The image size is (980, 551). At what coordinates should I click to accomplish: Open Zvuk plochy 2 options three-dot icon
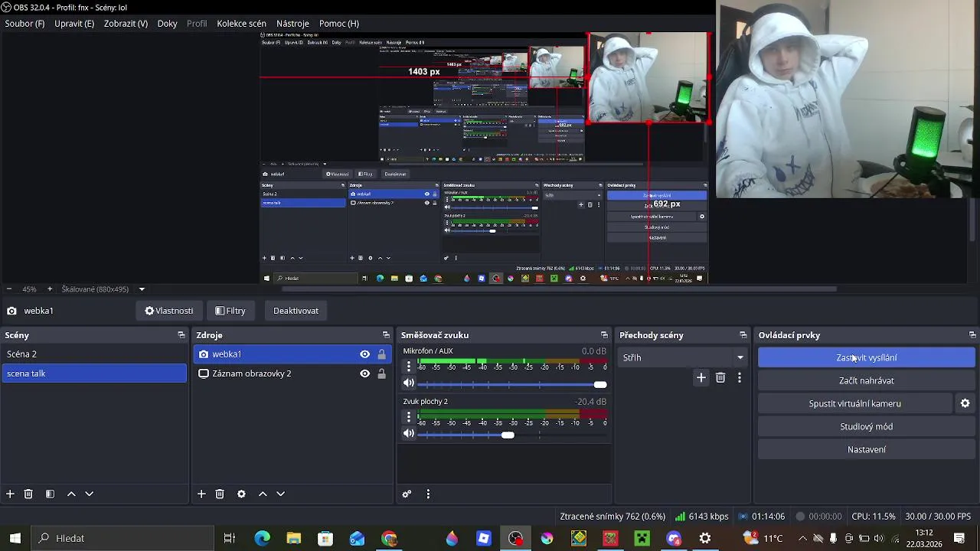point(409,417)
